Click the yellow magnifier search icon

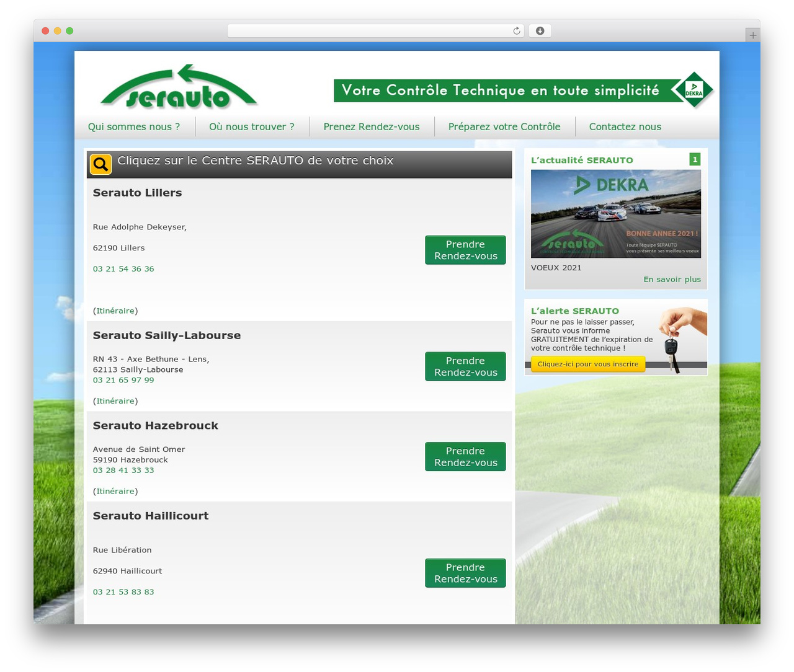pyautogui.click(x=100, y=164)
